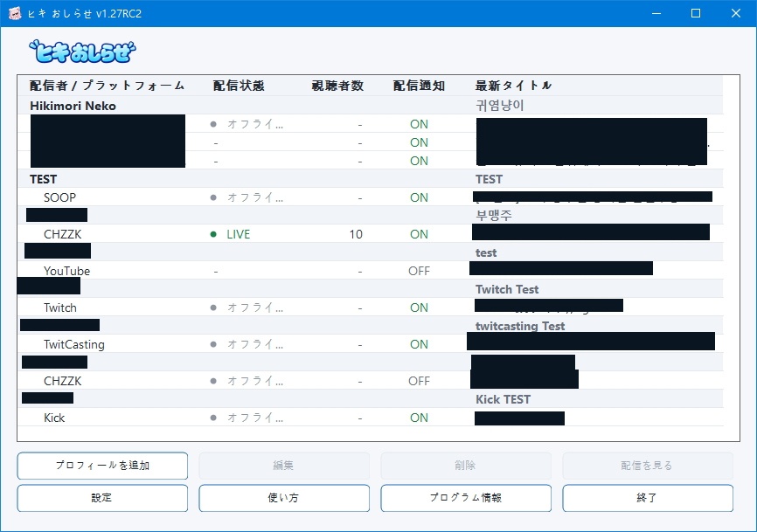Click the bold lowercase test title text
757x532 pixels.
(x=486, y=252)
